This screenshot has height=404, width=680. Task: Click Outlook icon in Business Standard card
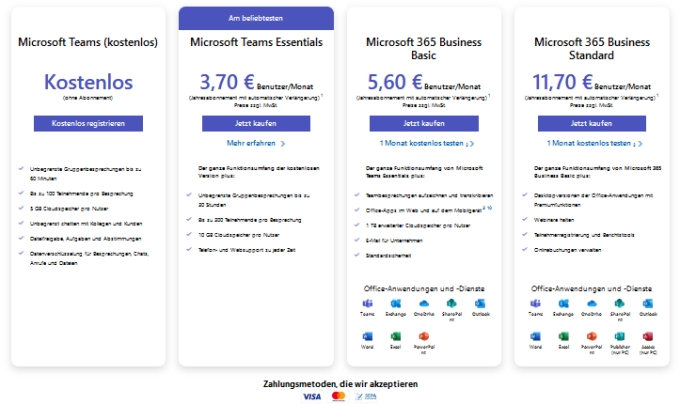[648, 303]
